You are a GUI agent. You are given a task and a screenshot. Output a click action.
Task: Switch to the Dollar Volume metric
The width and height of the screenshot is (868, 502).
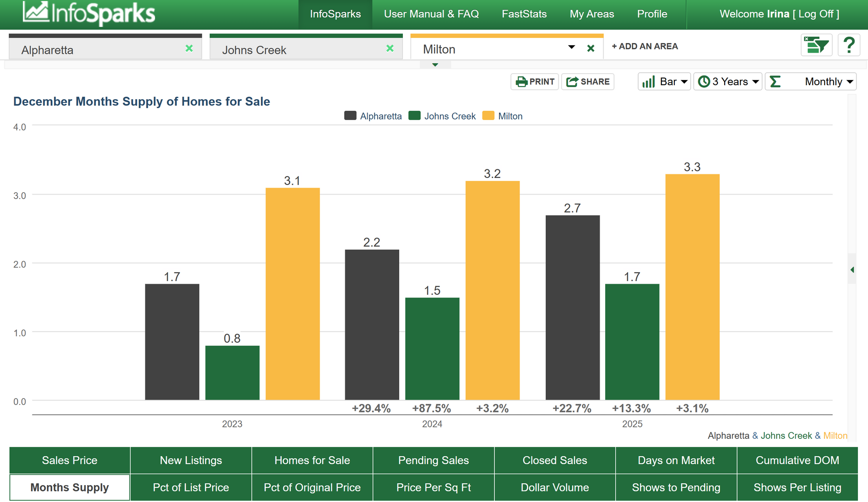pos(555,487)
